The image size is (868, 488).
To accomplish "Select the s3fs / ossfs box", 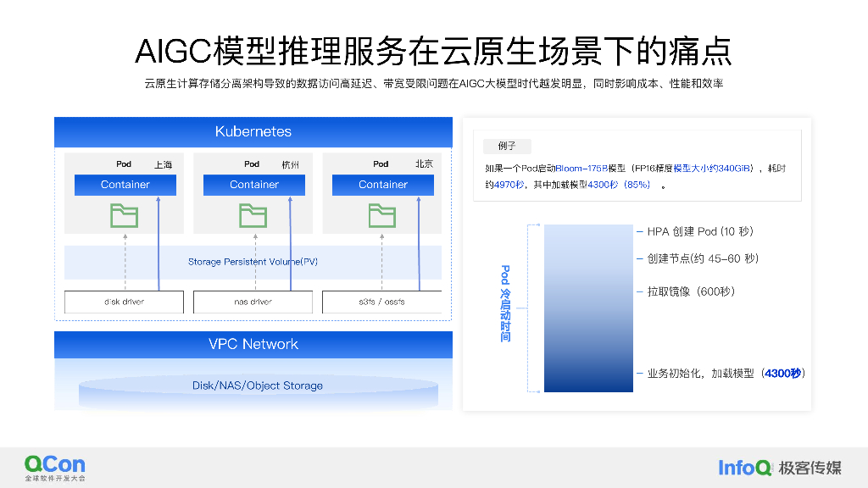I will coord(381,302).
